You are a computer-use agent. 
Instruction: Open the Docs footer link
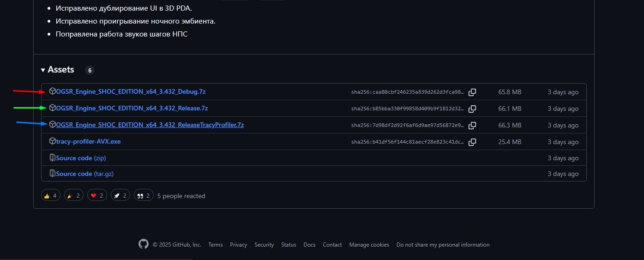tap(309, 245)
